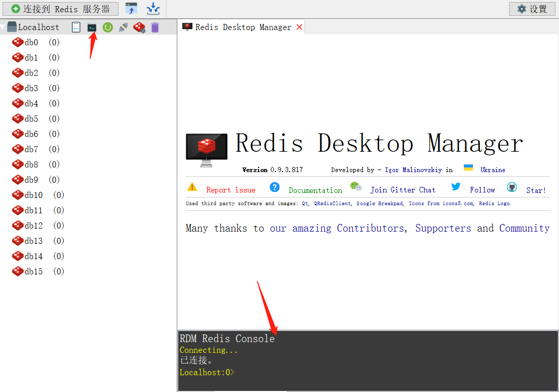Viewport: 559px width, 392px height.
Task: Edit connection settings red cube icon
Action: (x=139, y=27)
